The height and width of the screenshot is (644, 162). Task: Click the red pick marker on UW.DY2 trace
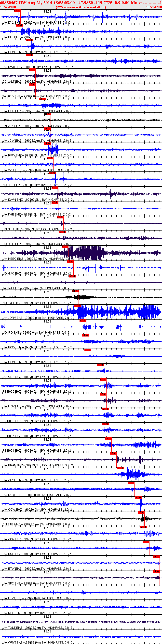tap(17, 11)
